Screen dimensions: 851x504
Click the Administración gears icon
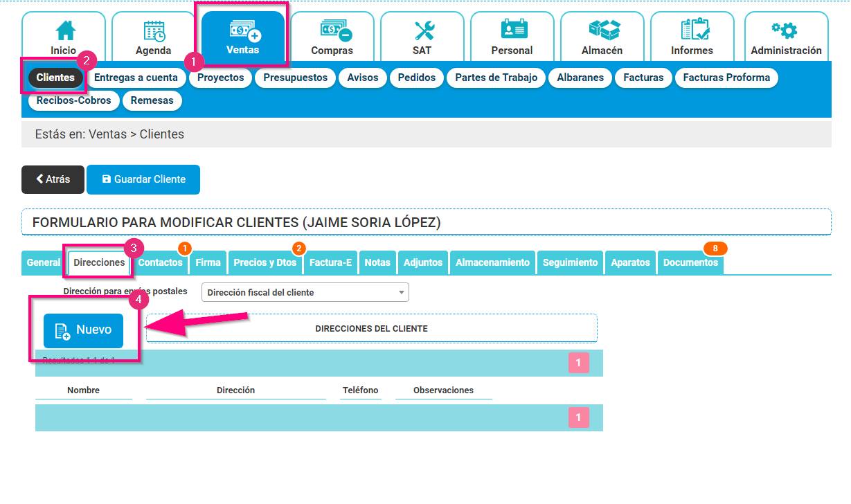click(786, 36)
